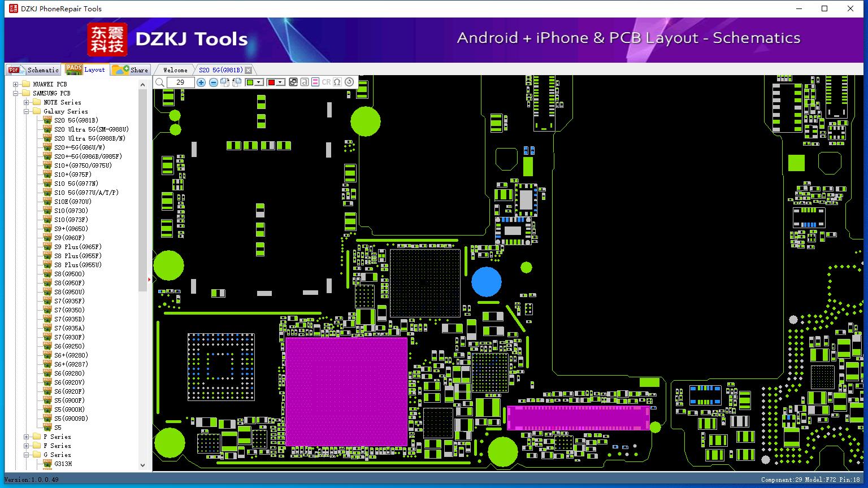This screenshot has width=868, height=488.
Task: Select the S20 5G(G981B) document tab
Action: pyautogui.click(x=220, y=70)
